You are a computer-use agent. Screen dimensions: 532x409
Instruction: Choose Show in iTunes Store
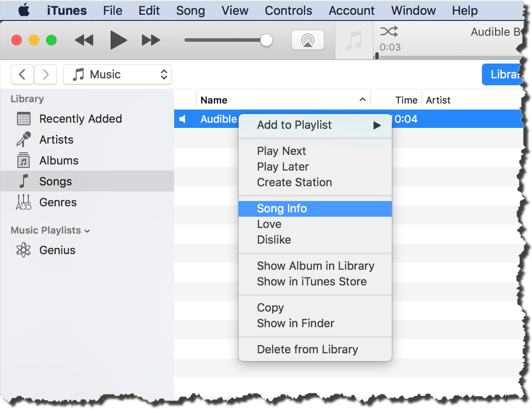point(315,282)
